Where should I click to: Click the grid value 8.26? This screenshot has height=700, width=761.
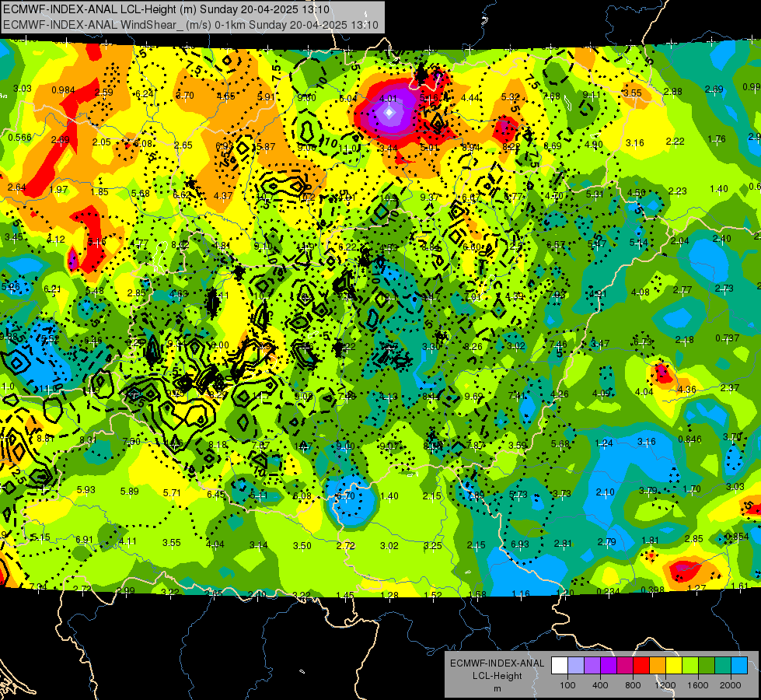(x=473, y=346)
